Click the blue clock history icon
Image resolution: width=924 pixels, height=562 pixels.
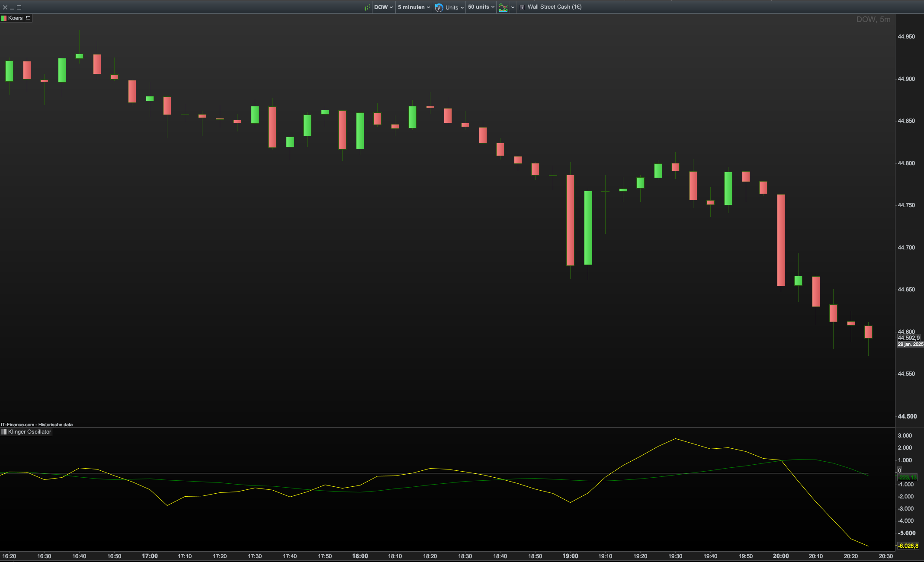click(x=439, y=7)
